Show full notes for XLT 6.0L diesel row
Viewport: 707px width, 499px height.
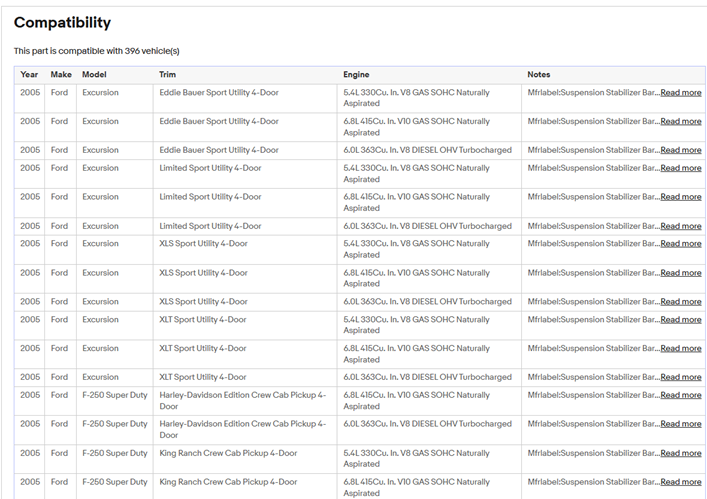point(680,378)
